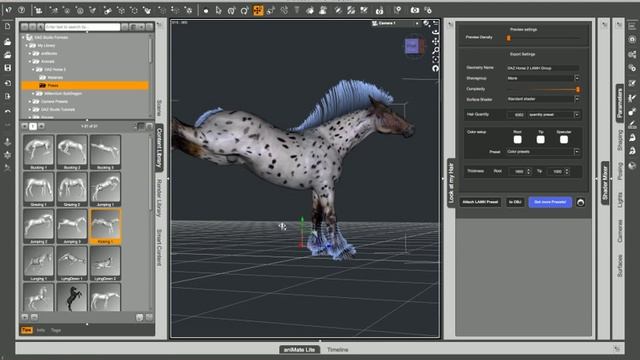Collapse the DAZ Horse 2 folder
The height and width of the screenshot is (360, 640).
point(33,70)
